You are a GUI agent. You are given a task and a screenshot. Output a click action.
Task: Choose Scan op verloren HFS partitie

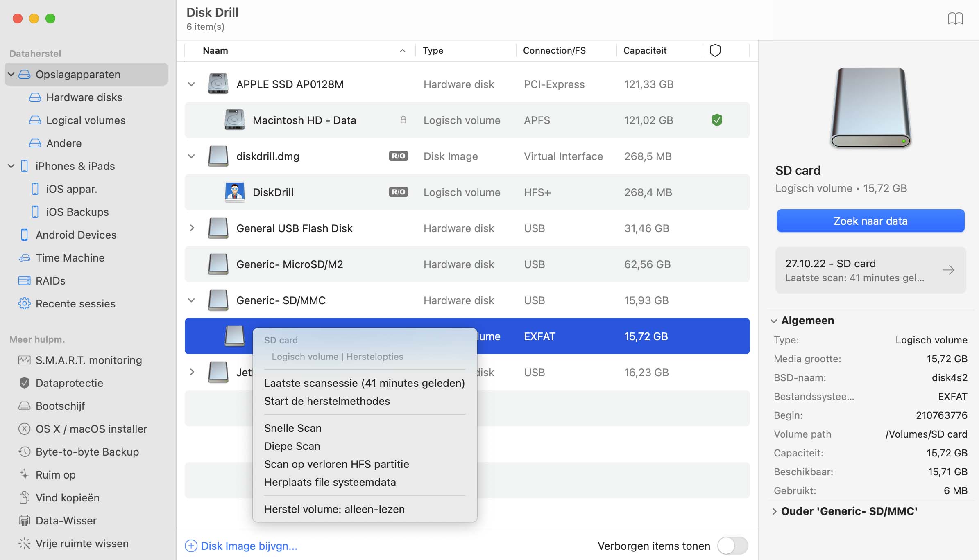coord(337,464)
